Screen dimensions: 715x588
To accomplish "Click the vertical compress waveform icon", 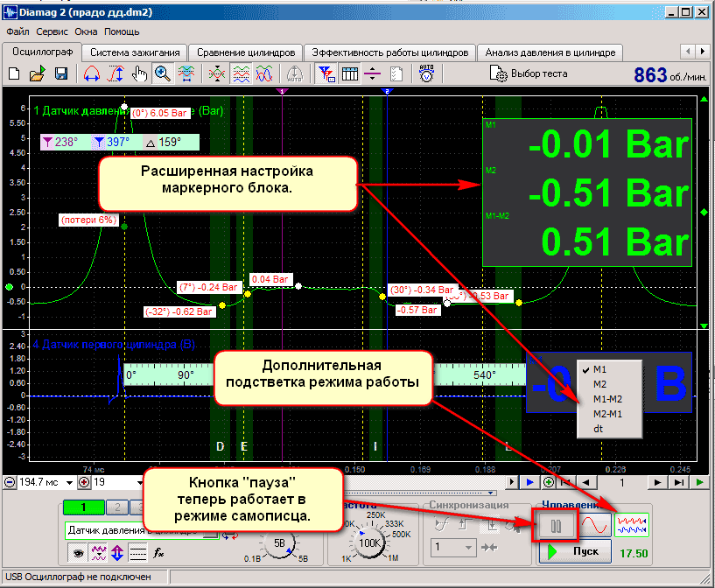I will [217, 73].
